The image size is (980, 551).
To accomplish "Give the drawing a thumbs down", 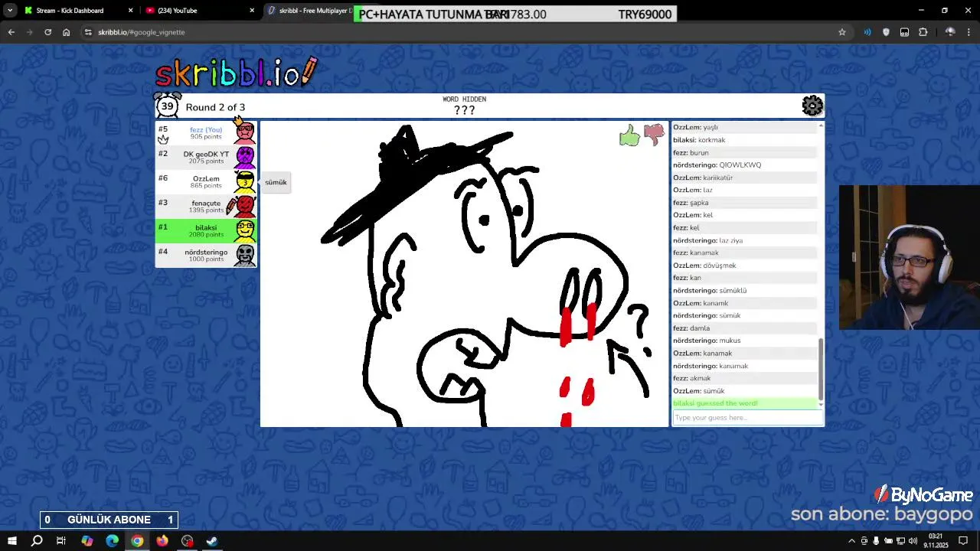I will 654,135.
